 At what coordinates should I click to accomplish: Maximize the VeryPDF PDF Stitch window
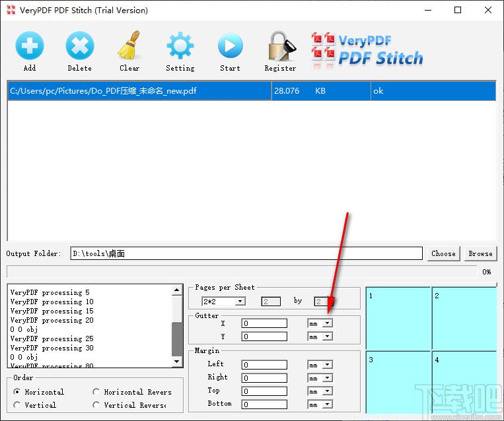coord(458,10)
